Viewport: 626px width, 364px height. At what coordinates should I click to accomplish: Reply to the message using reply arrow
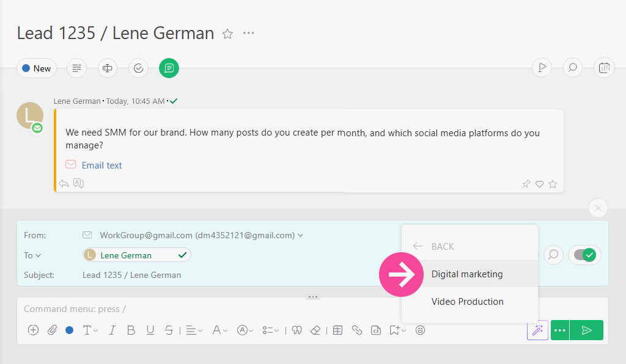(64, 183)
